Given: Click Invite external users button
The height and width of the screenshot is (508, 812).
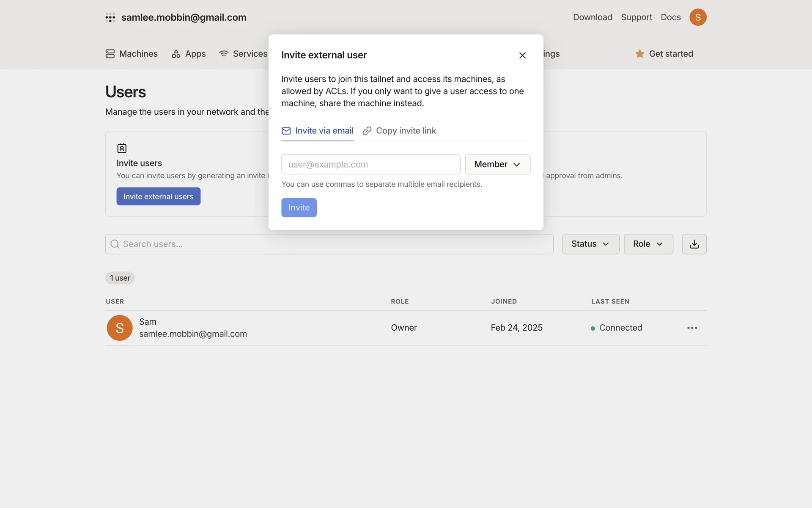Looking at the screenshot, I should (x=158, y=196).
